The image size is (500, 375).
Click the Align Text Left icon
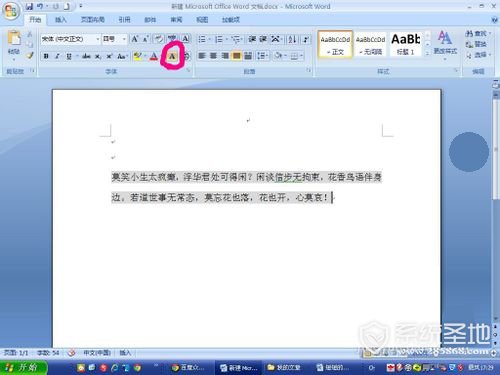[202, 56]
